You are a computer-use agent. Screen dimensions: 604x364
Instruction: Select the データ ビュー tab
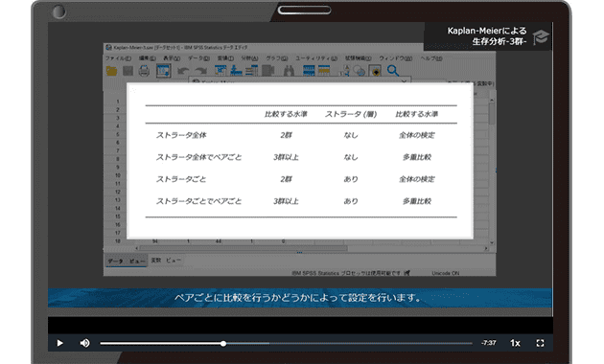point(127,261)
